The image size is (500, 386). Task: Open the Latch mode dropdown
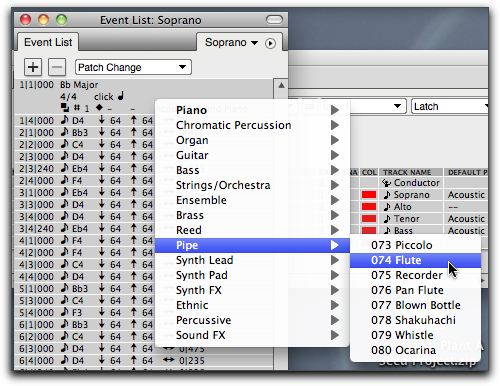[450, 106]
